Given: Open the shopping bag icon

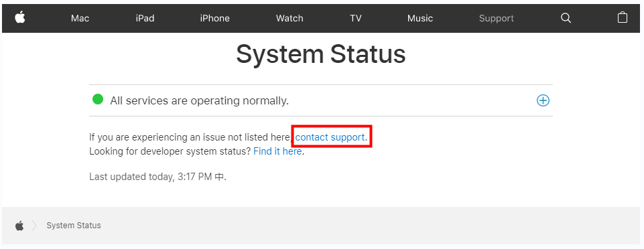Looking at the screenshot, I should point(623,17).
